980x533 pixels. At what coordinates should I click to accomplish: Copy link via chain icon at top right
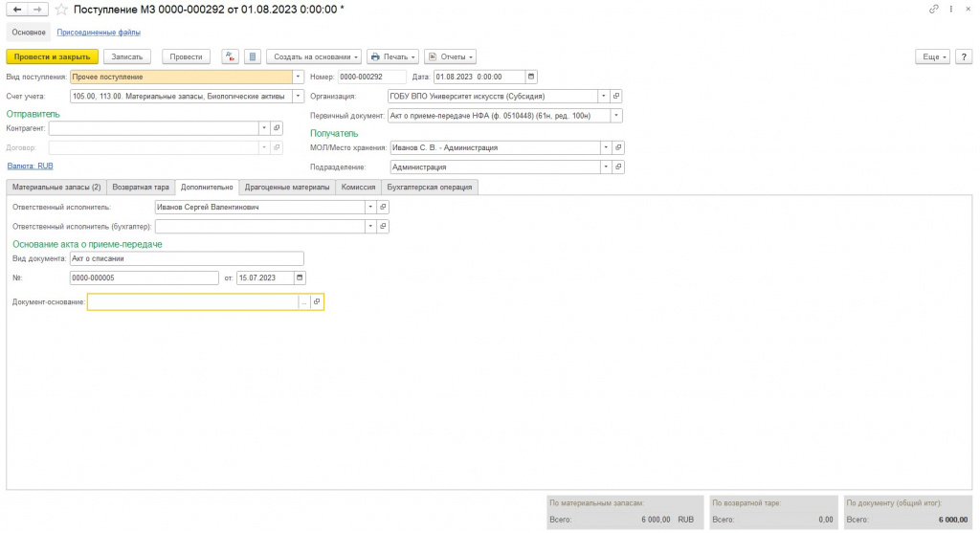tap(934, 10)
